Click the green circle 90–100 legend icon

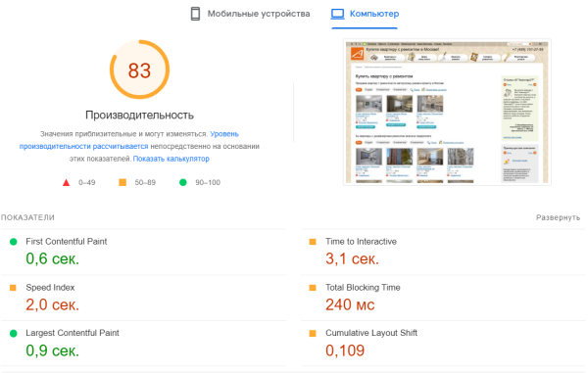[183, 182]
